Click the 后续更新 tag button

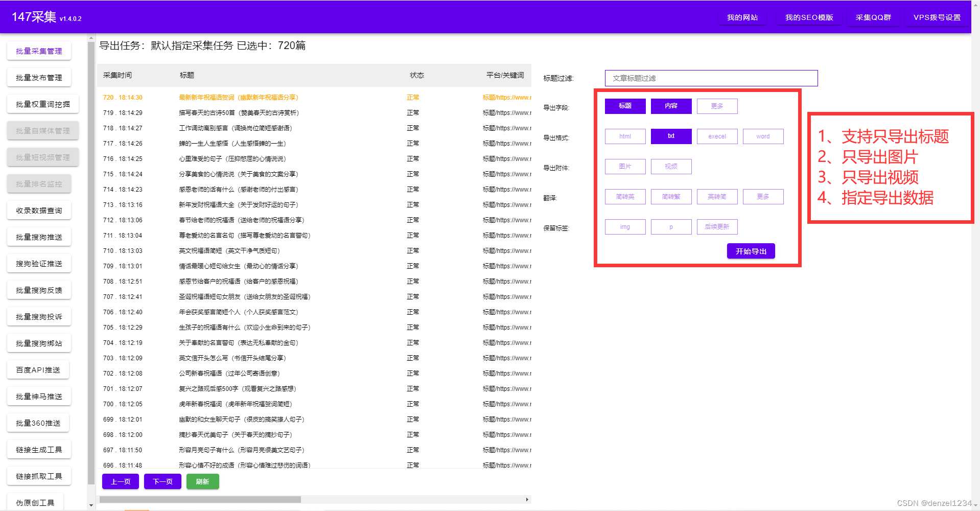click(x=717, y=227)
